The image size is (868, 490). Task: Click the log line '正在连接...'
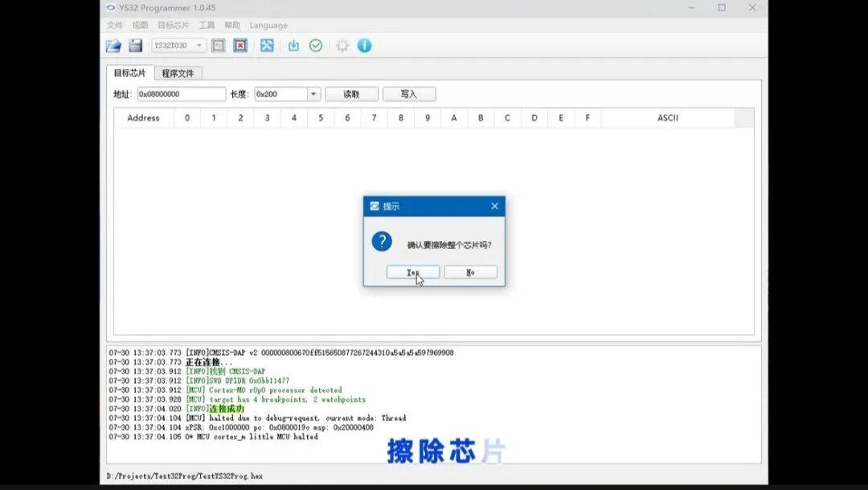209,362
